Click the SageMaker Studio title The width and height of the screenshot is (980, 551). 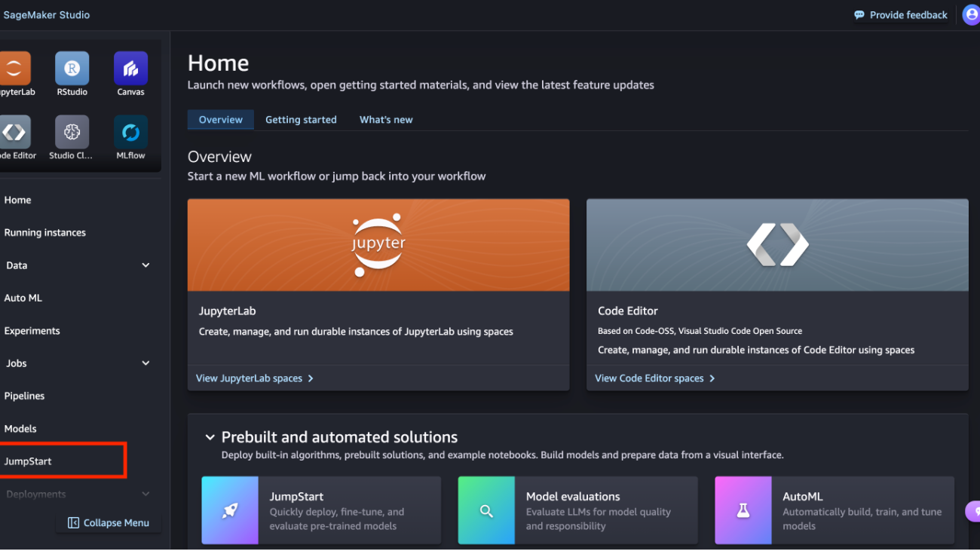click(47, 15)
